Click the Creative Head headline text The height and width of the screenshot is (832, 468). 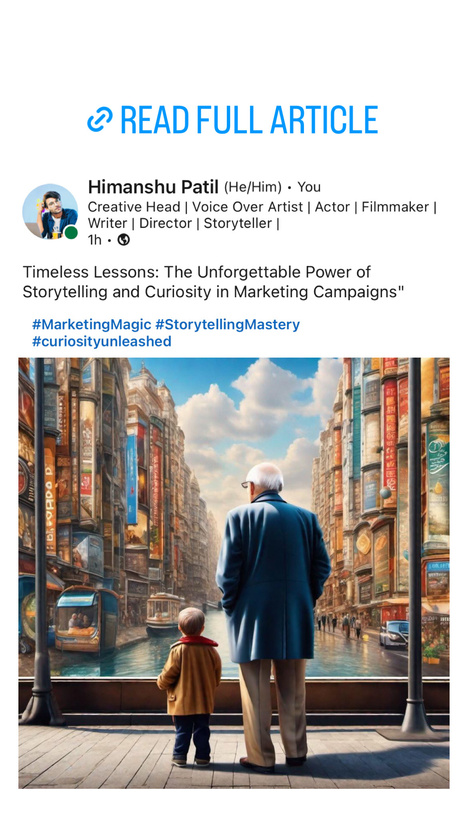click(262, 215)
